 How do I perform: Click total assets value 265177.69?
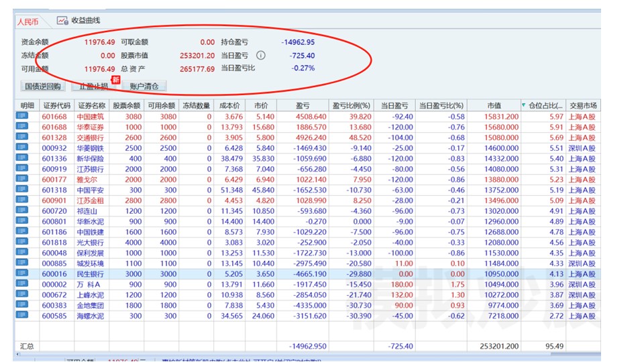(197, 69)
